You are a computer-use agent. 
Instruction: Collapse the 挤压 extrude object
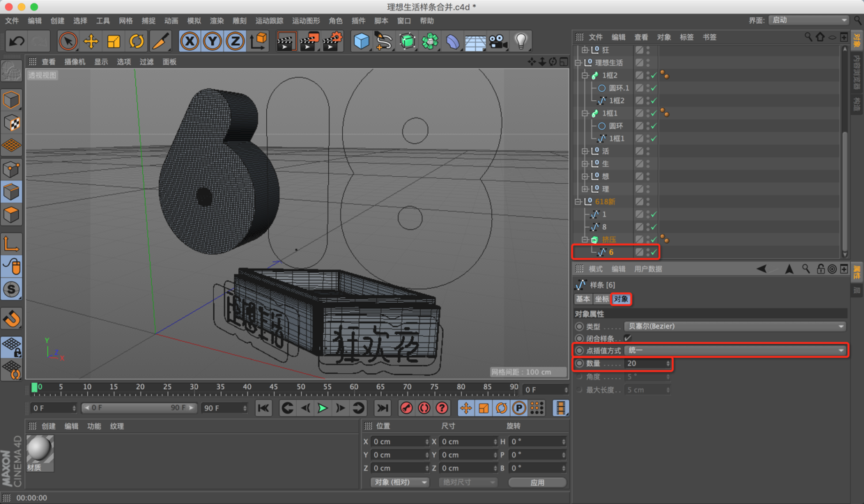[585, 239]
